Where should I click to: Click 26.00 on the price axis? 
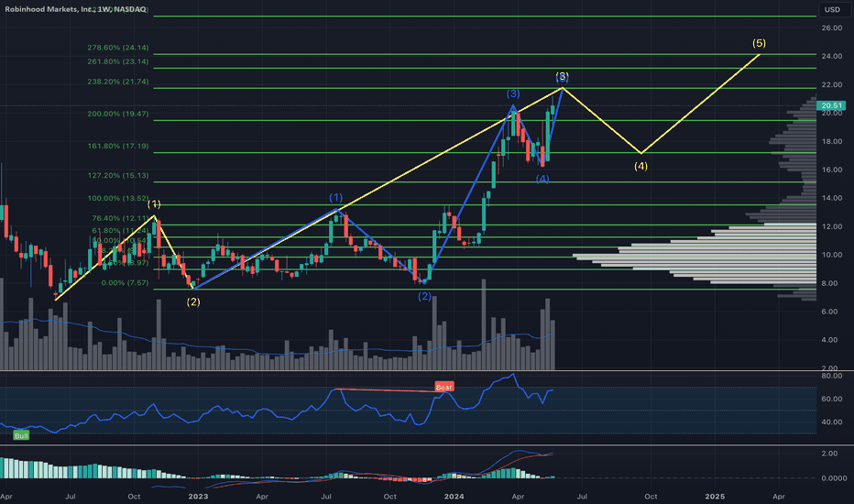coord(832,27)
